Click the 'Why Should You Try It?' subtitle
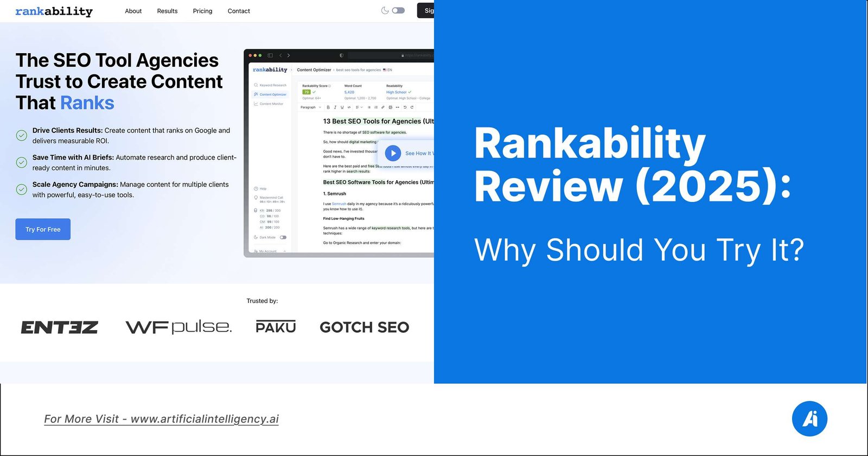 click(x=639, y=250)
